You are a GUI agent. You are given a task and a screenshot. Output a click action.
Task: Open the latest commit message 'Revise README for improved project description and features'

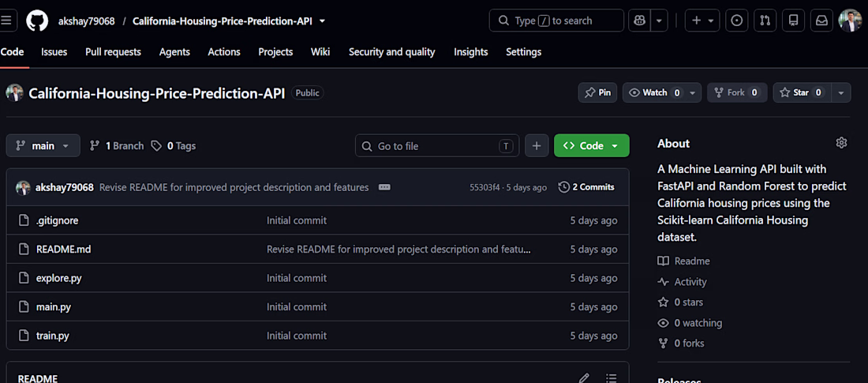(x=234, y=187)
